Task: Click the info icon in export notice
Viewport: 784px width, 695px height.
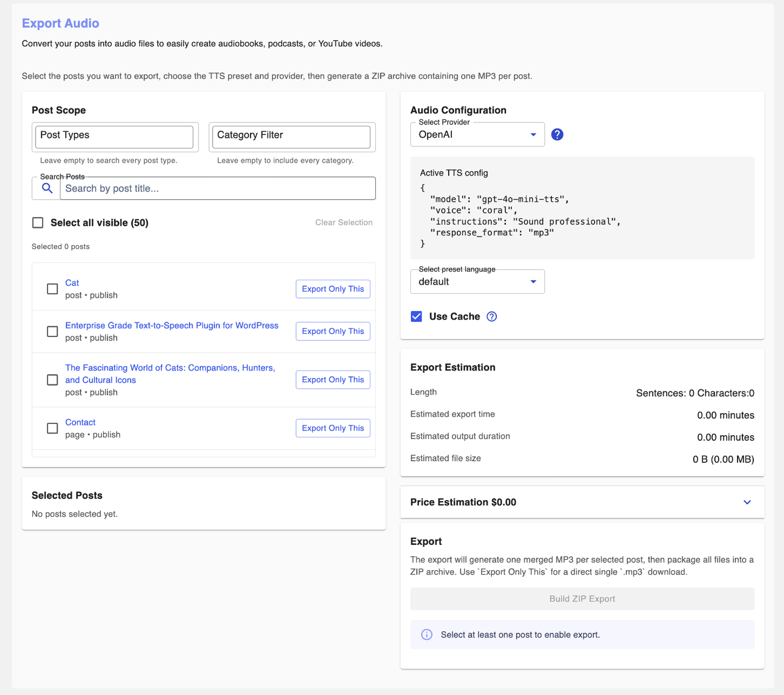Action: (427, 635)
